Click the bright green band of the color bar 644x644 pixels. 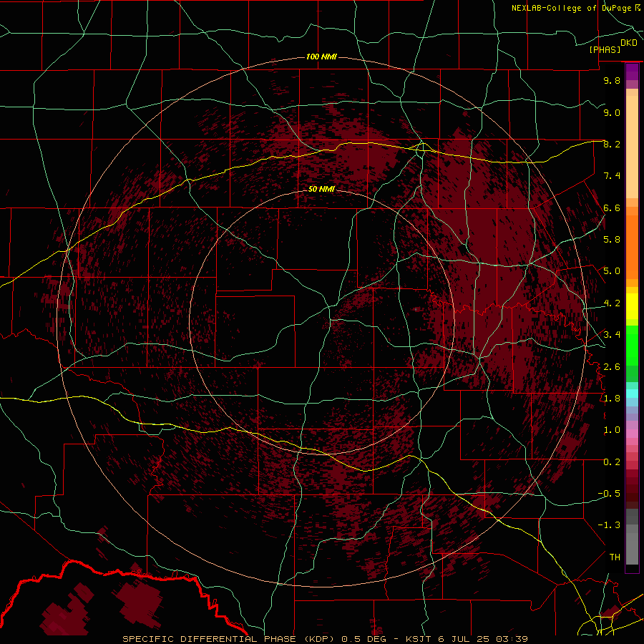coord(632,345)
